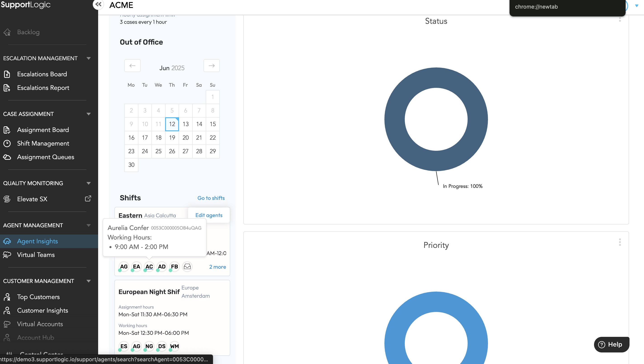
Task: Open Customer Insights in sidebar
Action: 43,310
